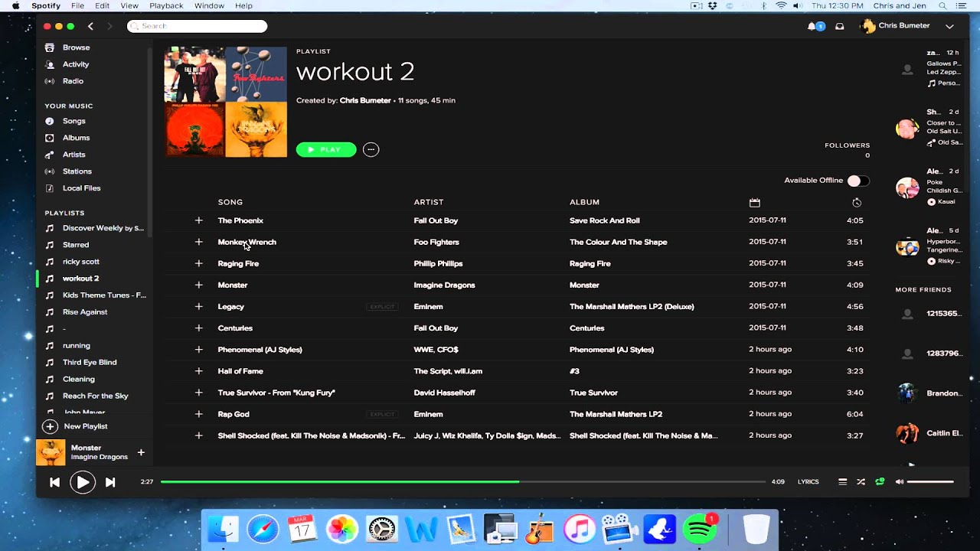Click the notifications bell icon
The image size is (980, 551).
pyautogui.click(x=812, y=26)
